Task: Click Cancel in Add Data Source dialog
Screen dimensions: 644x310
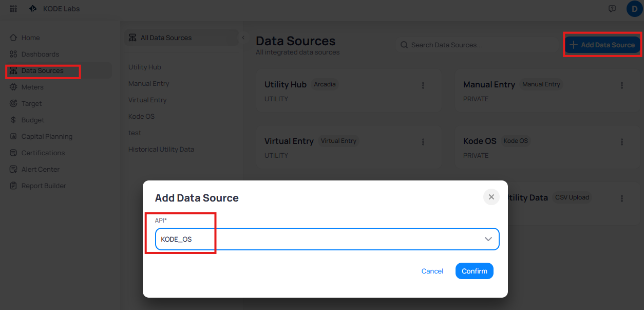Action: click(x=432, y=271)
